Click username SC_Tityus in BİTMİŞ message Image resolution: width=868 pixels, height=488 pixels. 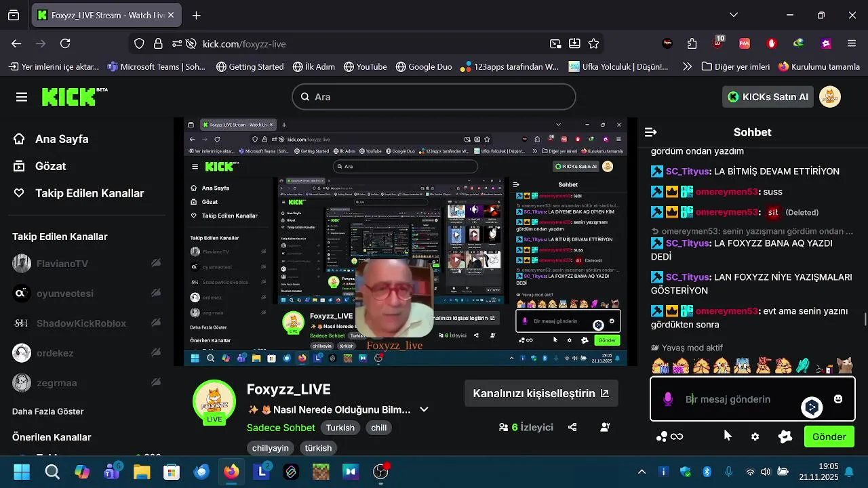tap(687, 171)
